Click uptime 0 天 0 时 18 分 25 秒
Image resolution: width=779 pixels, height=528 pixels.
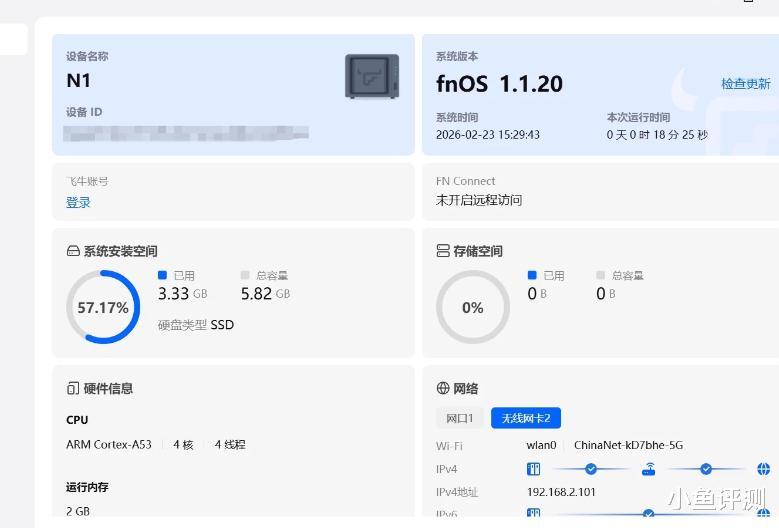(x=657, y=135)
